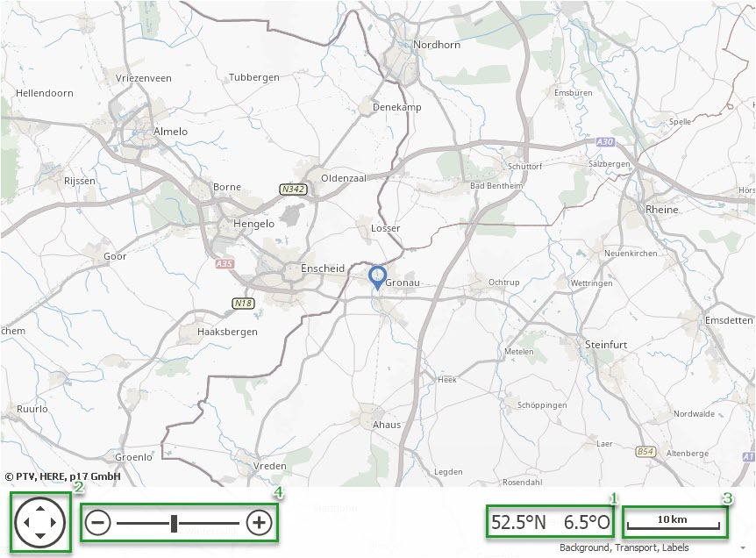Click the PTV, HERE copyright notice
This screenshot has height=558, width=756.
click(x=62, y=476)
